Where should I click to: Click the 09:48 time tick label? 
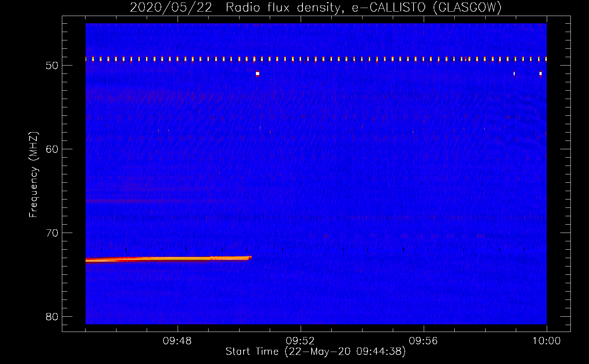tap(177, 341)
